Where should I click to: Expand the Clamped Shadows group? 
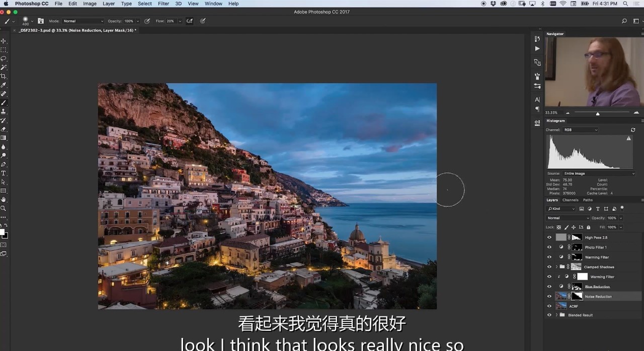point(556,267)
